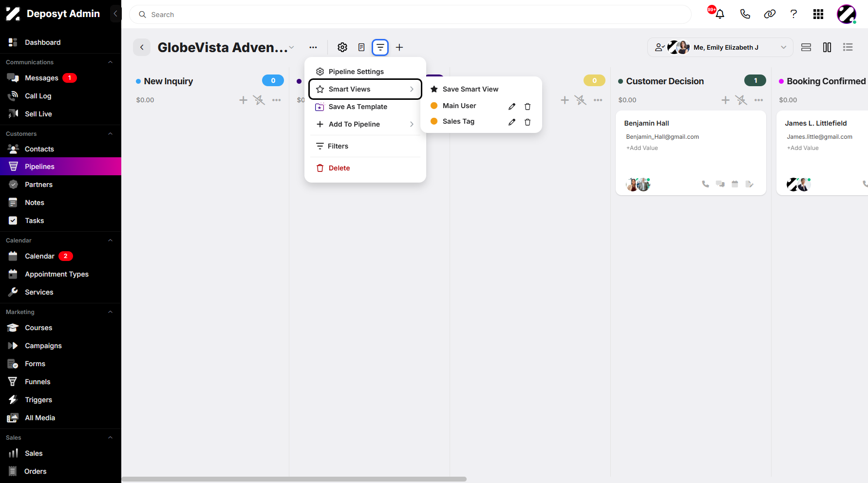The height and width of the screenshot is (483, 868).
Task: Select Filters in the menu
Action: tap(365, 146)
